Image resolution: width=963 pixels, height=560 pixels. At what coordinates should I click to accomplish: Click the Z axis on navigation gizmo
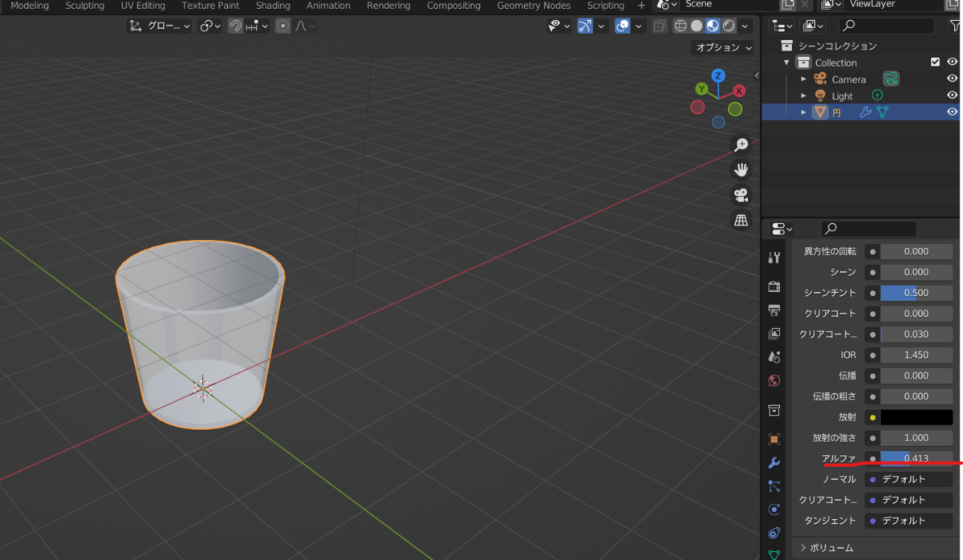point(718,75)
